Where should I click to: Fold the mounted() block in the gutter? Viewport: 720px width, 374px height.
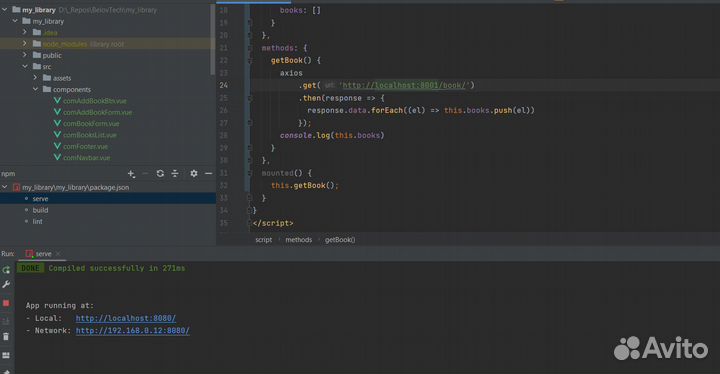(x=250, y=173)
